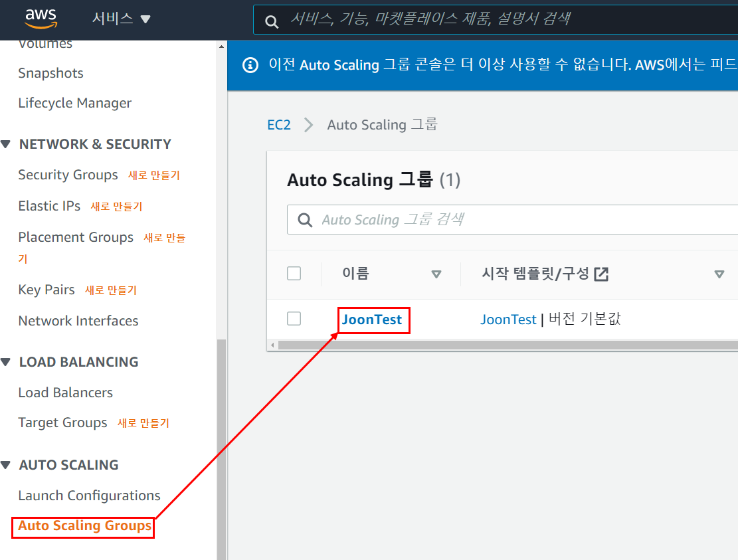Open Network Interfaces in the sidebar

click(78, 321)
